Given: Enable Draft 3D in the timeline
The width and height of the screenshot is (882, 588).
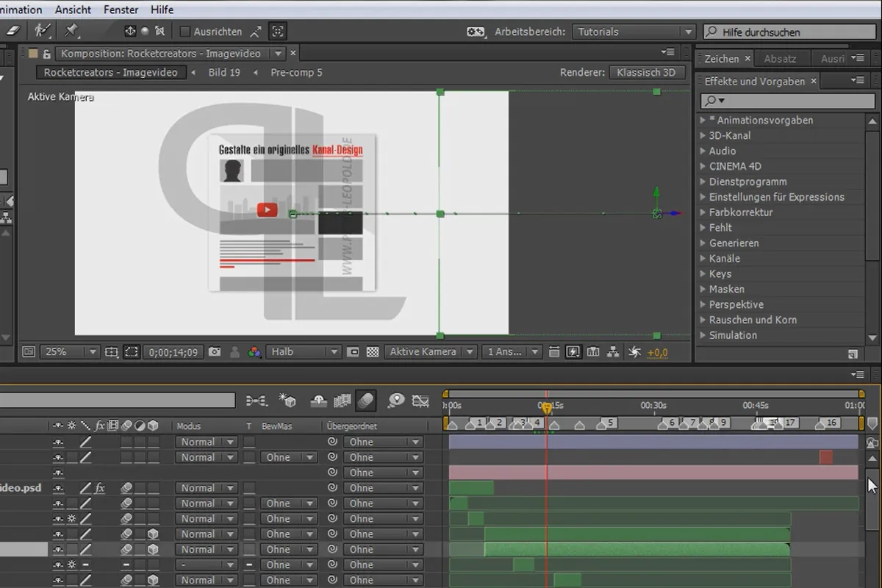Looking at the screenshot, I should coord(287,401).
